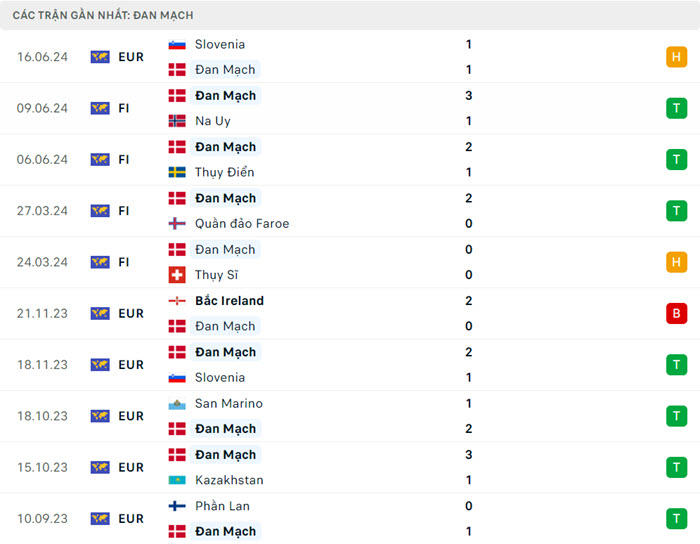Click the green T result badge for 09.06.24
700x544 pixels.
(x=677, y=108)
